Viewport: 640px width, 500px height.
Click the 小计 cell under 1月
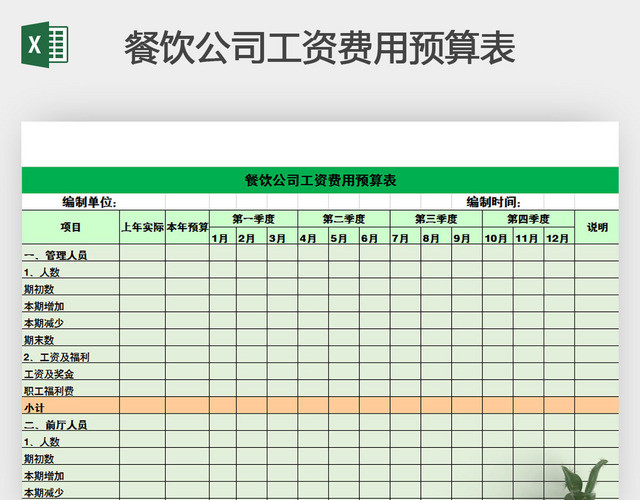(223, 406)
